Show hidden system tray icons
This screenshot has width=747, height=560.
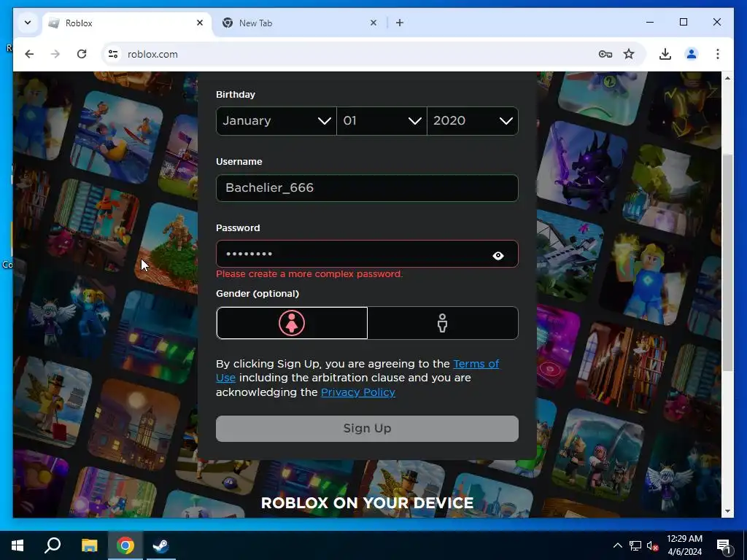click(617, 545)
